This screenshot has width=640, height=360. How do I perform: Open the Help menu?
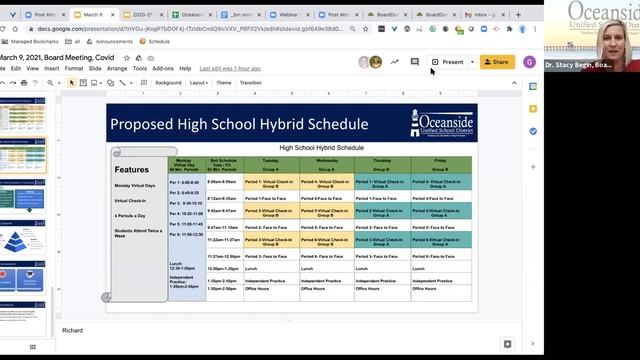click(x=185, y=69)
